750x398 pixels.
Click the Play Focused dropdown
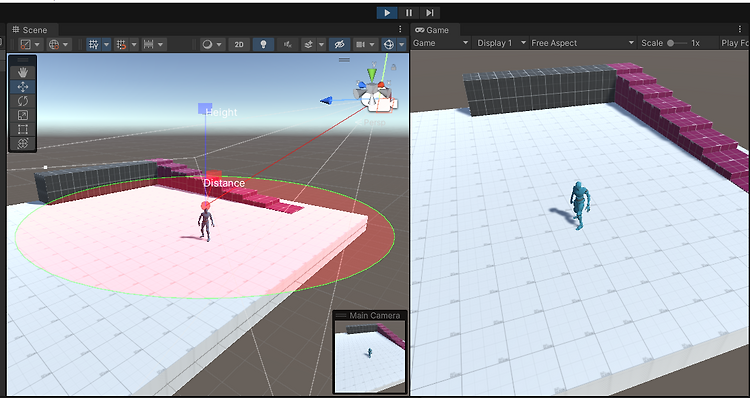[x=734, y=43]
